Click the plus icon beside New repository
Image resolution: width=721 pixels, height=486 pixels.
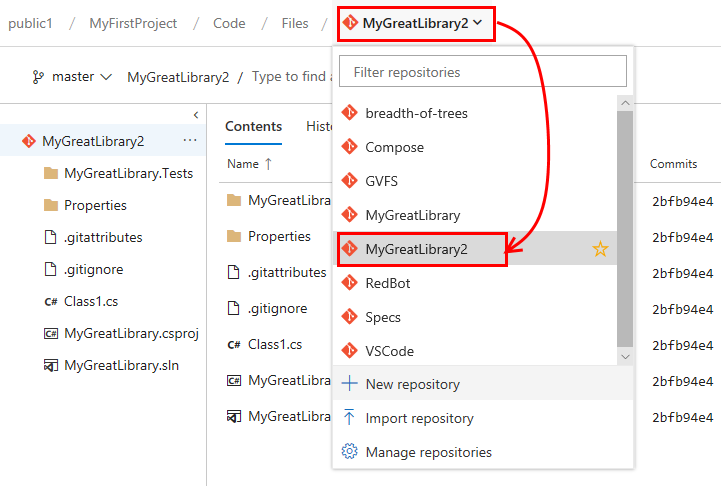350,384
